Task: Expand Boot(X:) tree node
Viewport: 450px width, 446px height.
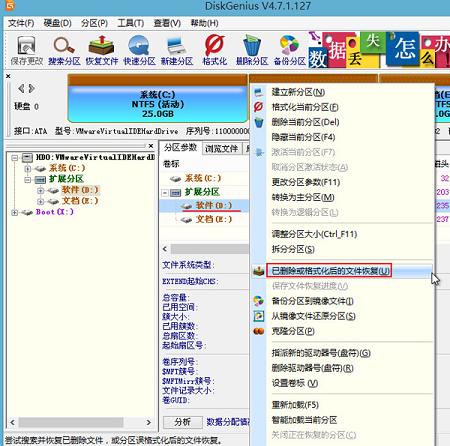Action: tap(14, 212)
